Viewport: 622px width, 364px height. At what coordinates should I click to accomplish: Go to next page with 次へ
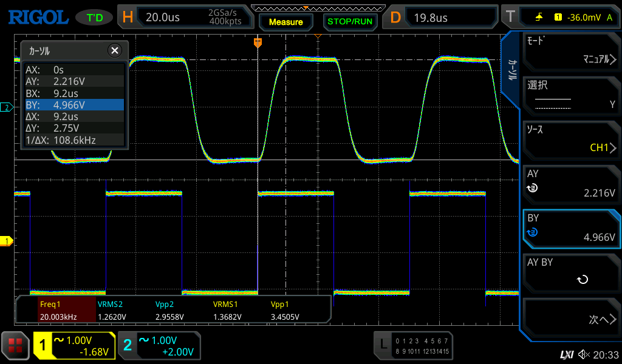point(570,319)
